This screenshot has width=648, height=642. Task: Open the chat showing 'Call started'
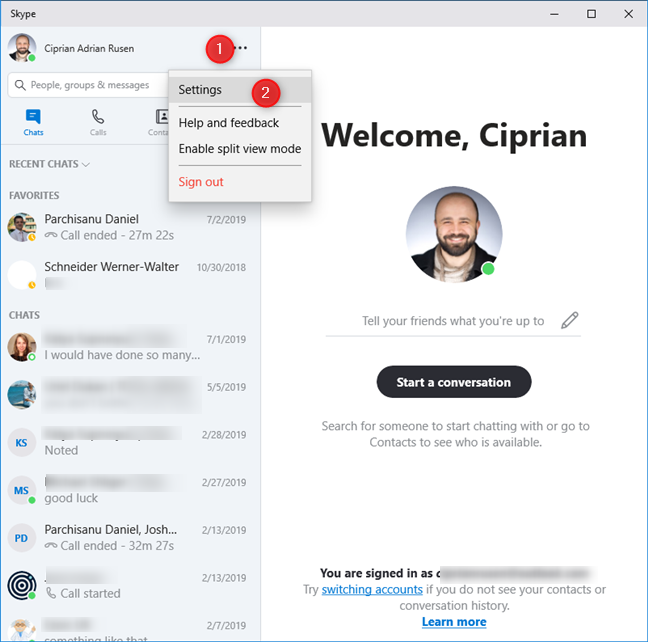coord(130,585)
